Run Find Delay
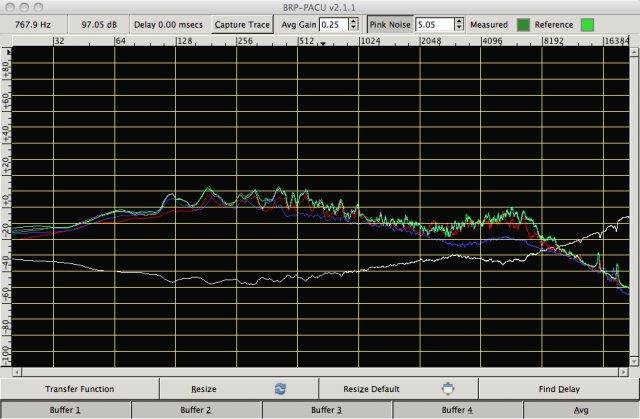 [x=558, y=389]
